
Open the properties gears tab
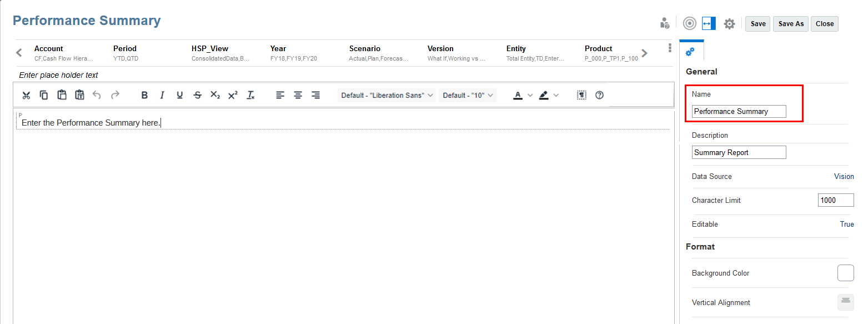(x=690, y=51)
